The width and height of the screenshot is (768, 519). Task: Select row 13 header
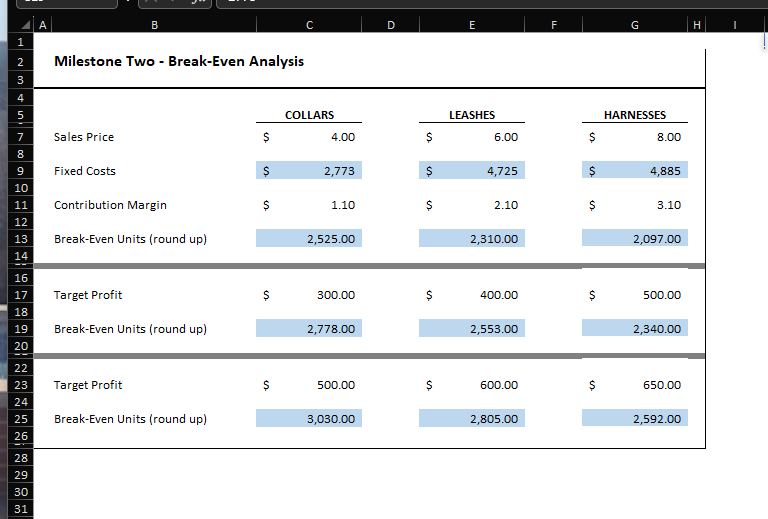(21, 239)
